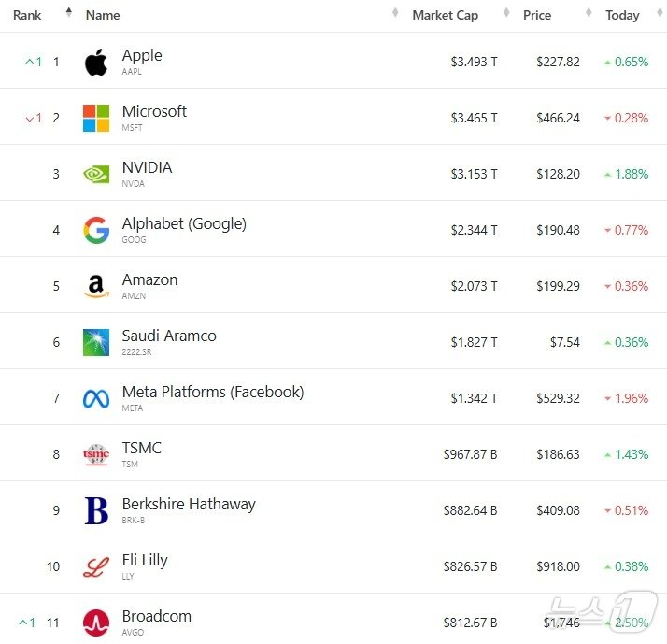Click the Microsoft logo icon

pos(96,119)
